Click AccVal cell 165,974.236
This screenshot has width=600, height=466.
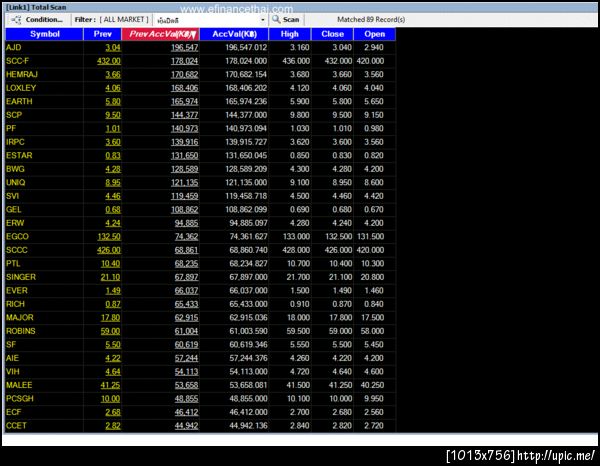pyautogui.click(x=246, y=101)
